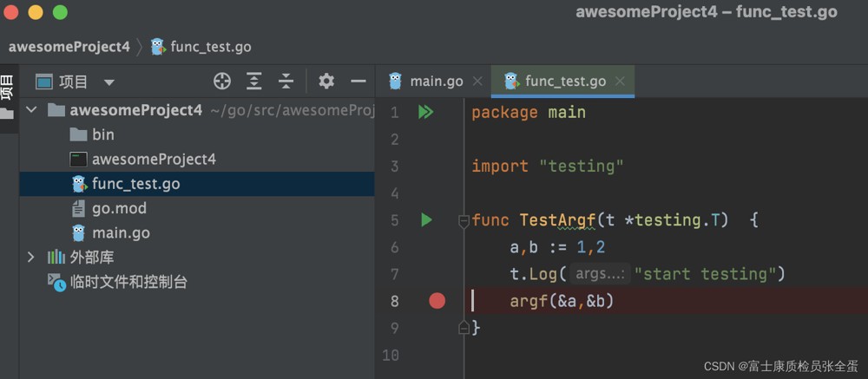Image resolution: width=868 pixels, height=379 pixels.
Task: Hide the project panel with minus icon
Action: click(358, 82)
